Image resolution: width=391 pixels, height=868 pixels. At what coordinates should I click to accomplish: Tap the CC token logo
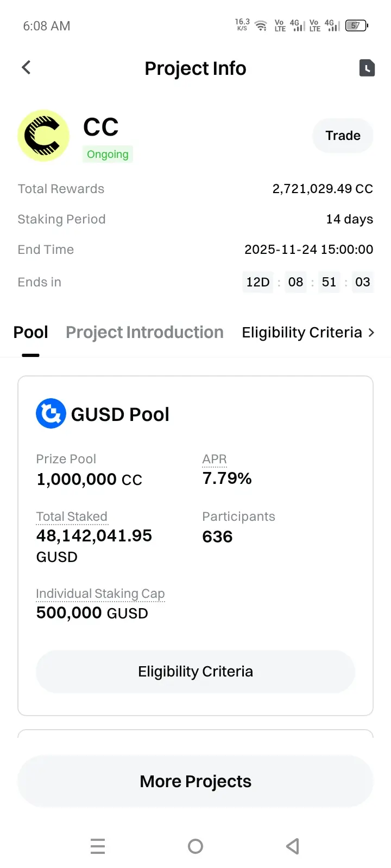click(43, 136)
